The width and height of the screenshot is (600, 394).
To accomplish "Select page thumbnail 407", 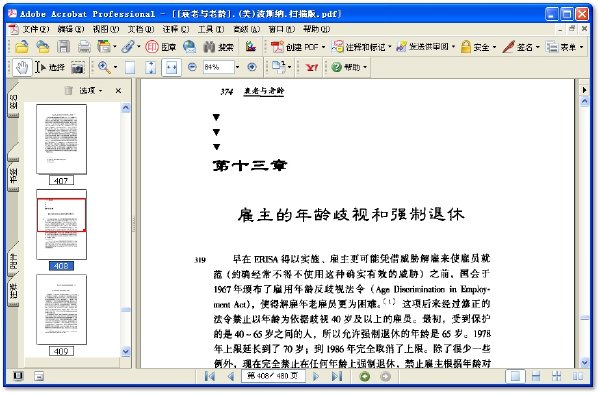I will [61, 140].
